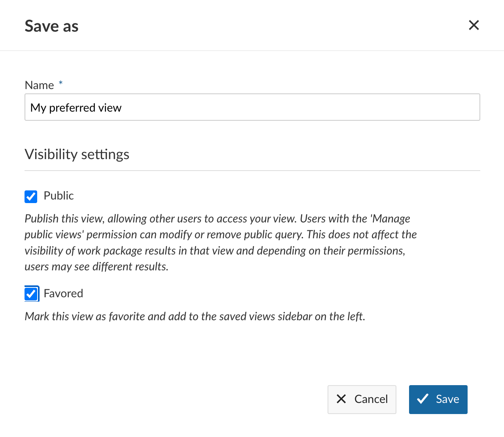Screen dimensions: 504x437
Task: Click the Visibility settings heading
Action: click(77, 154)
